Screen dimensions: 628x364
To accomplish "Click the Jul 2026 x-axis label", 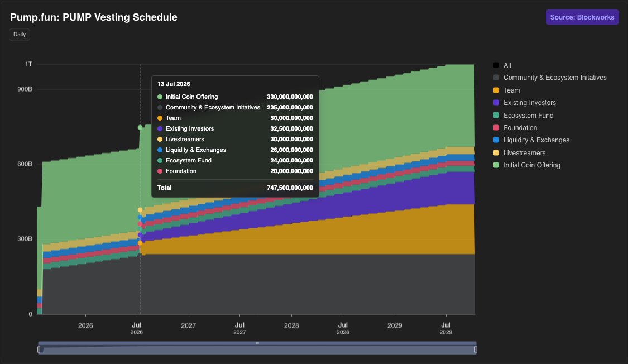I will 137,328.
